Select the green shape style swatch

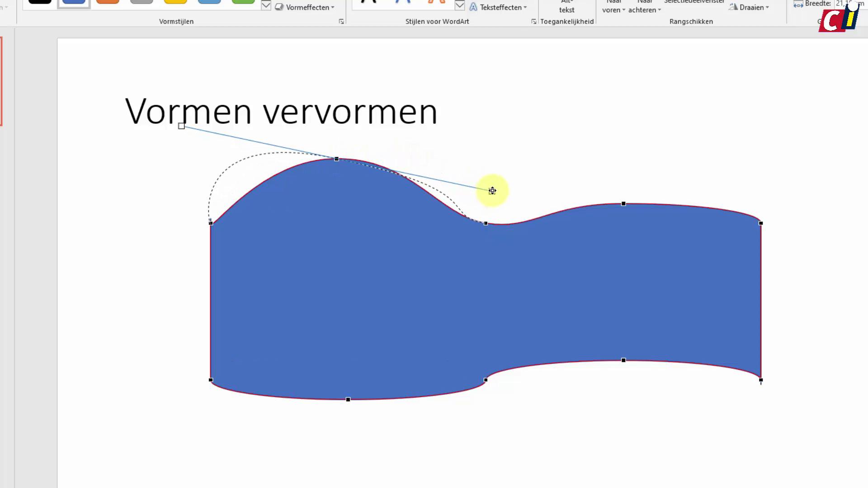point(243,2)
